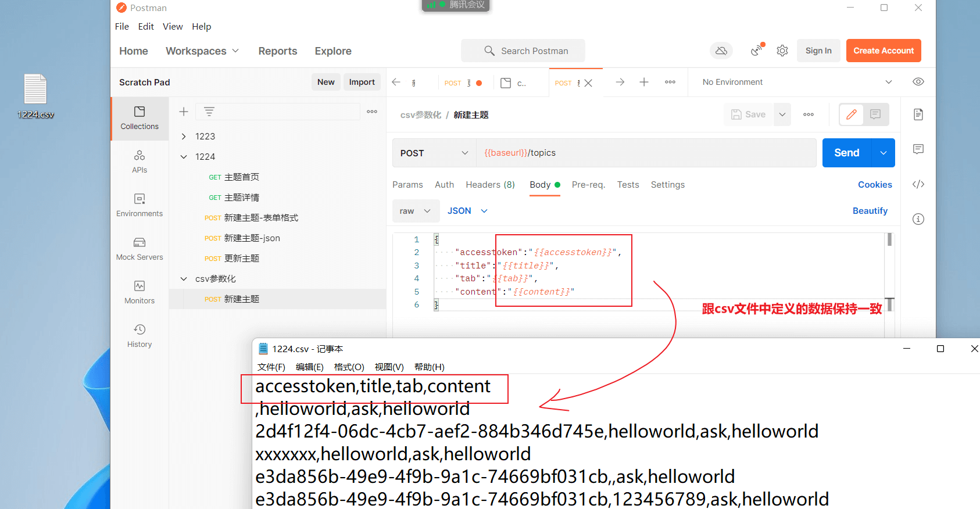The width and height of the screenshot is (980, 509).
Task: Click the filter collections icon
Action: coord(209,112)
